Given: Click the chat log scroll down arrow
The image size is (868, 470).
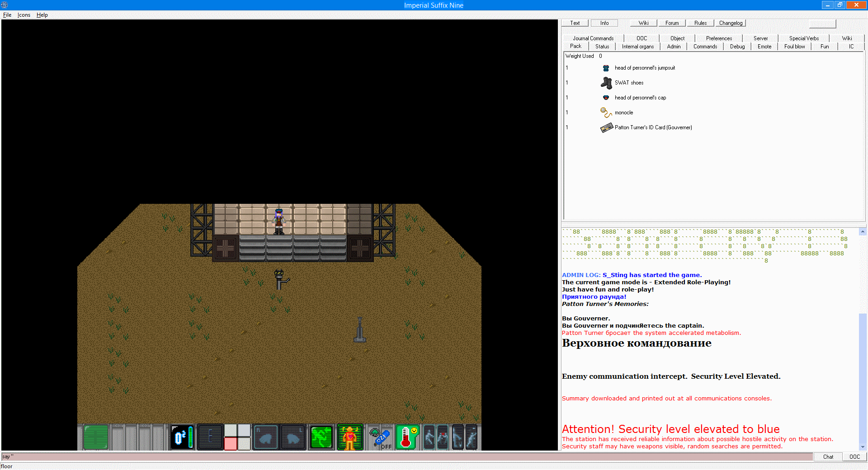Looking at the screenshot, I should pyautogui.click(x=863, y=447).
